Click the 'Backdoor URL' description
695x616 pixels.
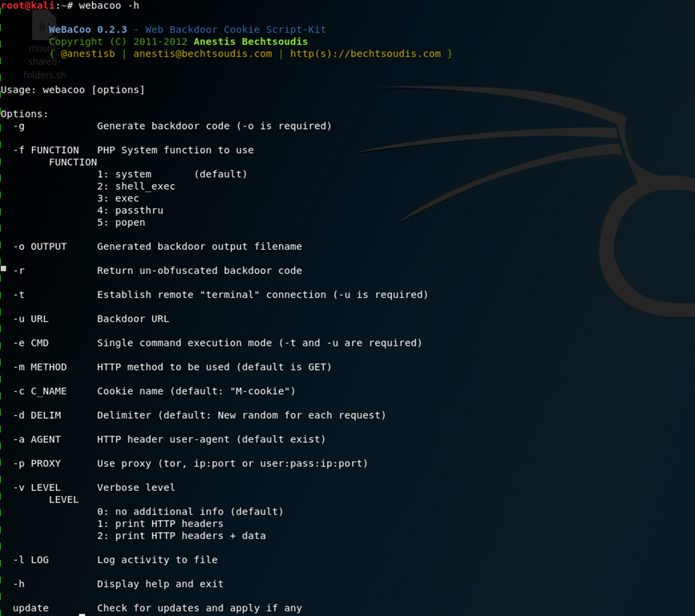click(133, 319)
